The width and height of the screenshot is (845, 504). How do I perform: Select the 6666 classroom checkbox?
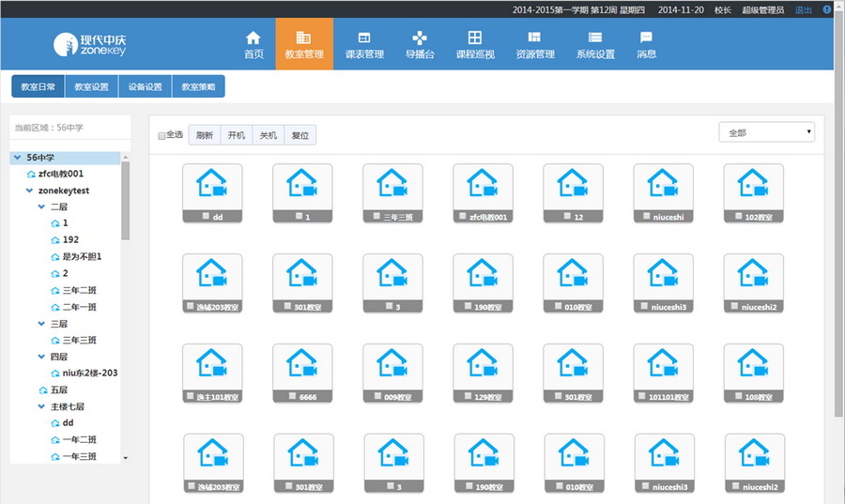tap(296, 397)
